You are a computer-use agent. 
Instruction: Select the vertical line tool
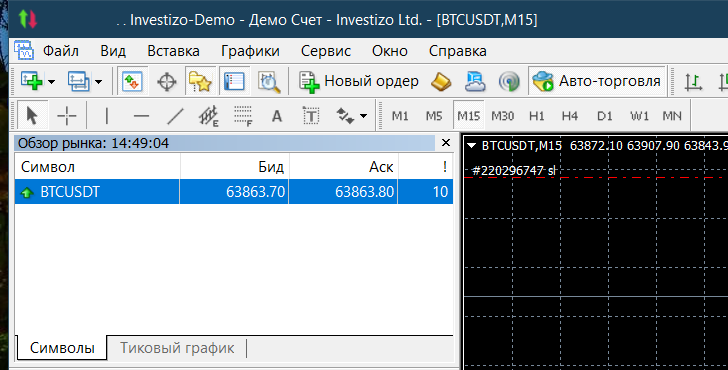tap(107, 116)
